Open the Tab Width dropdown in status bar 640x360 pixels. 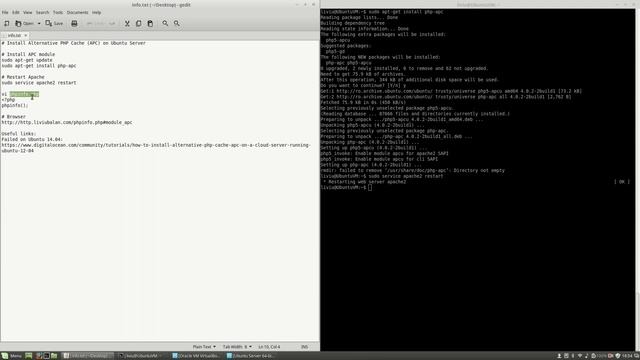pyautogui.click(x=237, y=347)
